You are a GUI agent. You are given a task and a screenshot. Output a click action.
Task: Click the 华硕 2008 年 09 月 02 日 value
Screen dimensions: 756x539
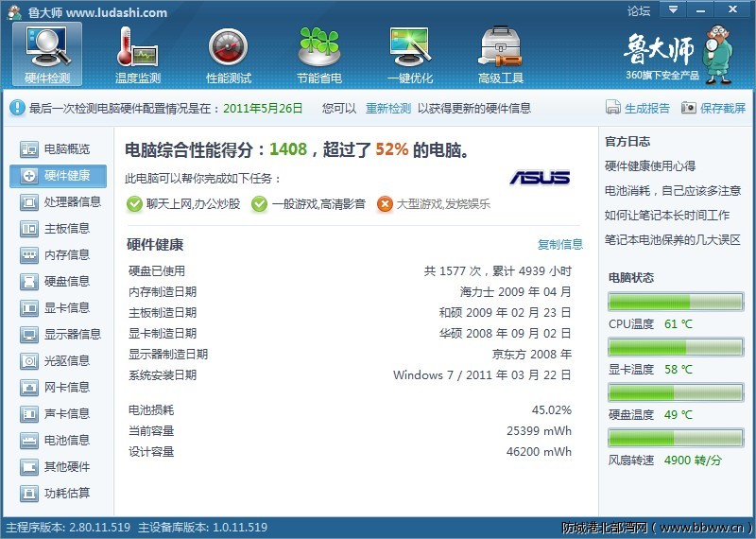pyautogui.click(x=506, y=334)
